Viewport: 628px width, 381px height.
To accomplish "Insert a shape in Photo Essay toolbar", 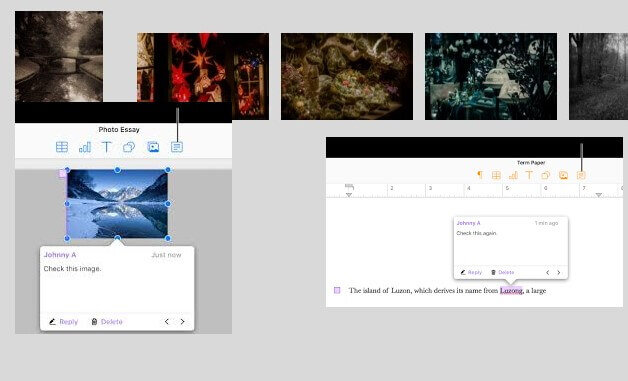I will pyautogui.click(x=129, y=147).
